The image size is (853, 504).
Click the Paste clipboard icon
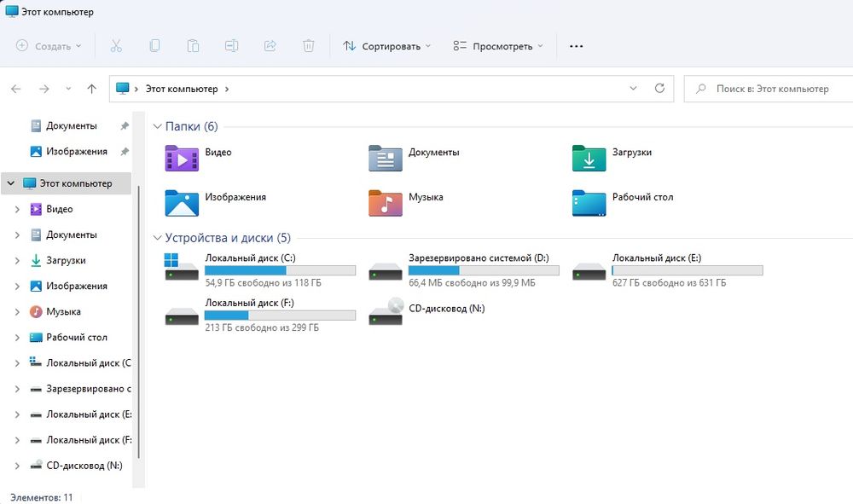pyautogui.click(x=193, y=46)
